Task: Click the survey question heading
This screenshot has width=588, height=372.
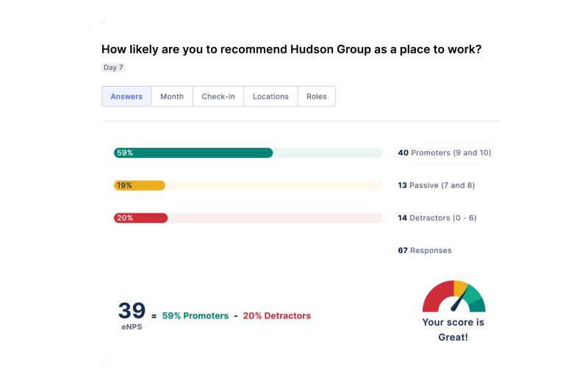Action: click(x=291, y=49)
